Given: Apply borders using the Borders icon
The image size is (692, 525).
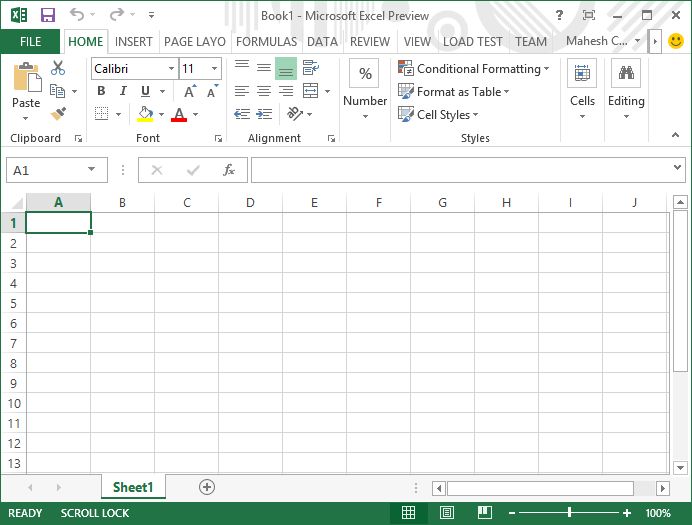Looking at the screenshot, I should point(102,114).
